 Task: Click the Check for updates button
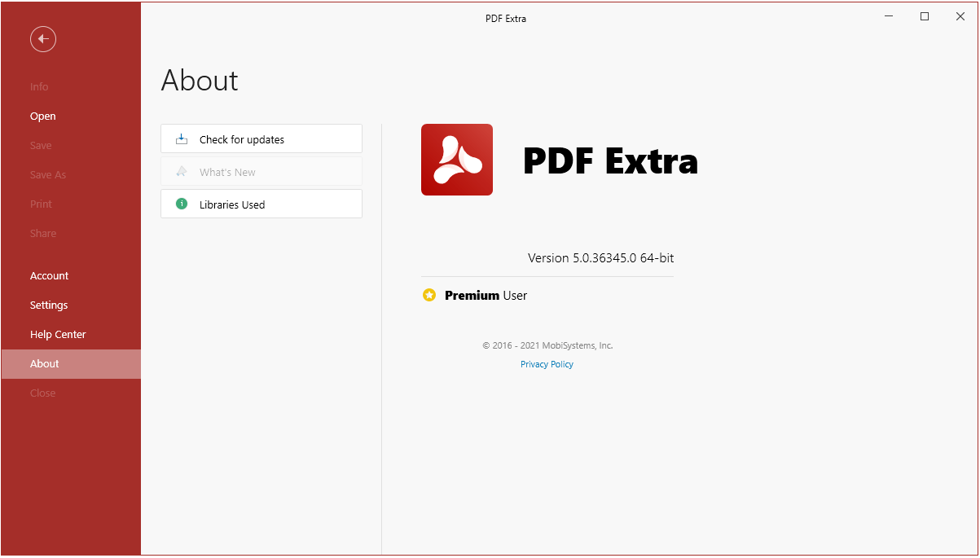[261, 138]
